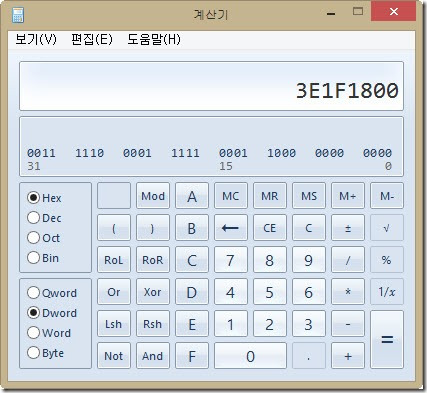Image resolution: width=427 pixels, height=393 pixels.
Task: Click the digit 4 button
Action: pyautogui.click(x=231, y=292)
